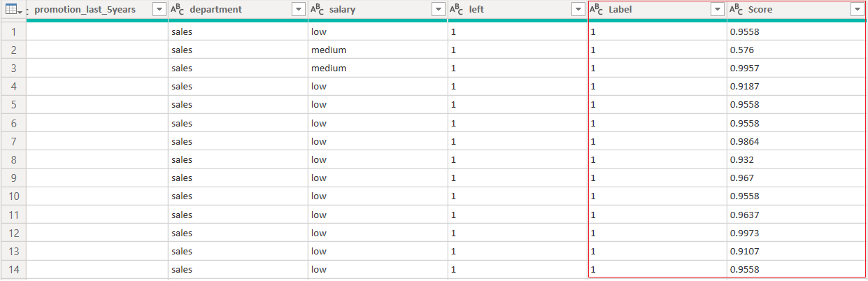Change data type via the left column ABC icon
This screenshot has height=281, width=868.
tap(457, 10)
